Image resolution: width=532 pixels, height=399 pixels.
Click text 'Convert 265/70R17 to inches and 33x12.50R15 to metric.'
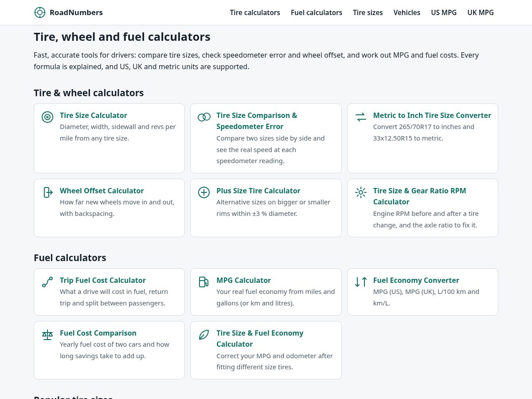point(424,133)
